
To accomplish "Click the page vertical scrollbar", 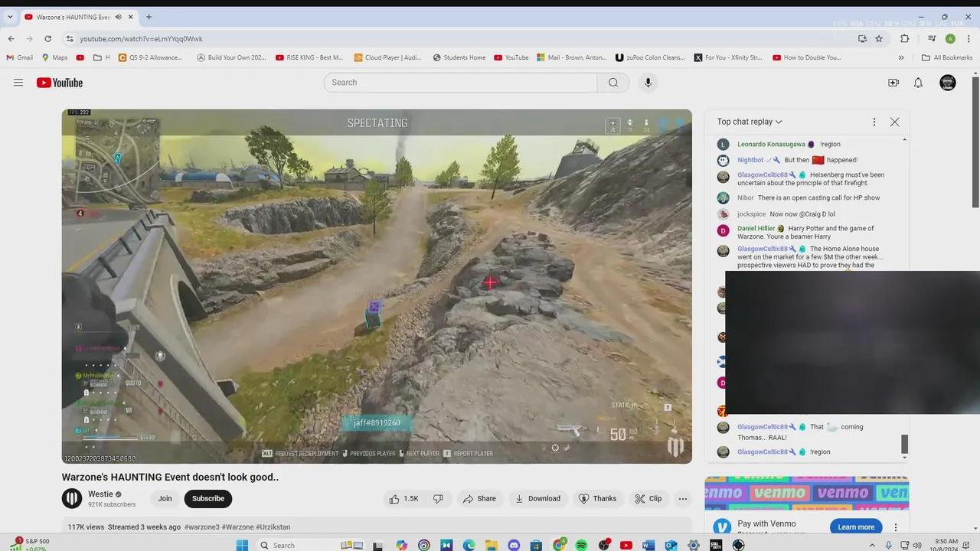I will pos(975,142).
